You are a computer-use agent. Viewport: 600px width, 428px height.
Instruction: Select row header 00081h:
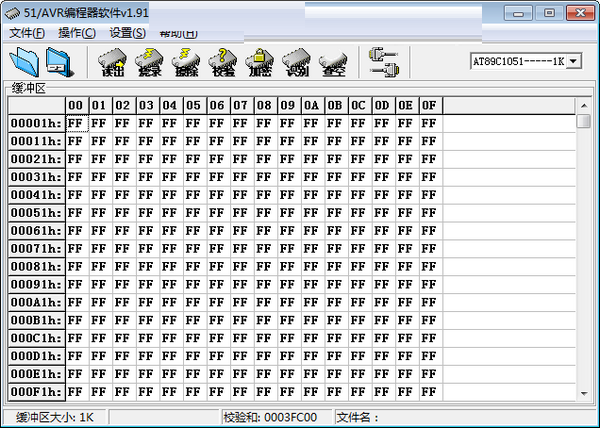pyautogui.click(x=37, y=267)
